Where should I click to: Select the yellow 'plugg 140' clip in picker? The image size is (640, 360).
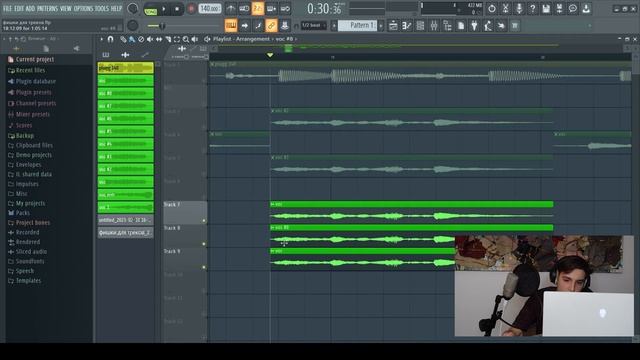pyautogui.click(x=126, y=68)
